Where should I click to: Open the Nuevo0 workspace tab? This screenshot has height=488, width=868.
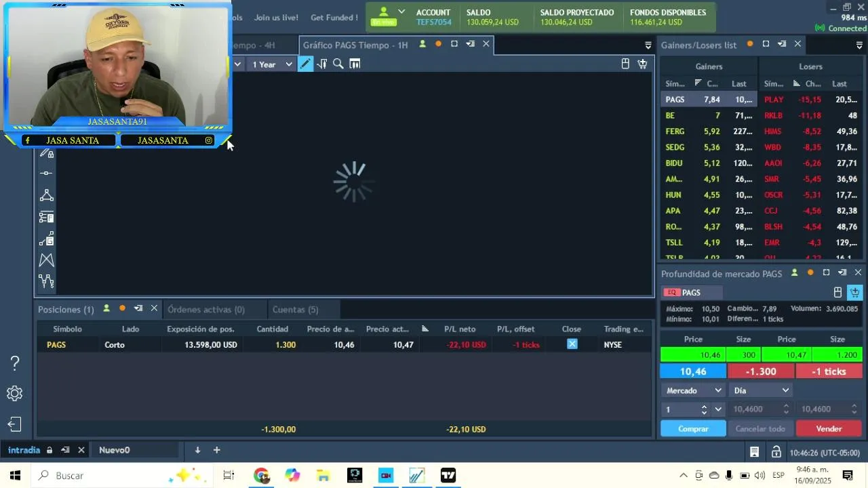click(x=114, y=450)
